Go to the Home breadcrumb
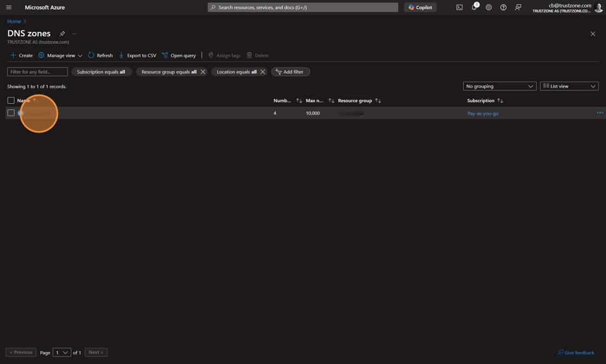The image size is (606, 364). [x=14, y=21]
